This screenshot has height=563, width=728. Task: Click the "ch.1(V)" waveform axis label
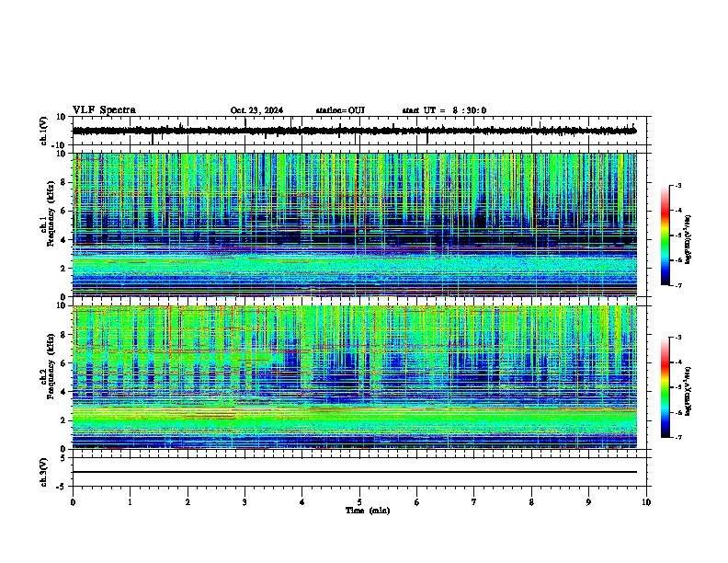tap(44, 131)
